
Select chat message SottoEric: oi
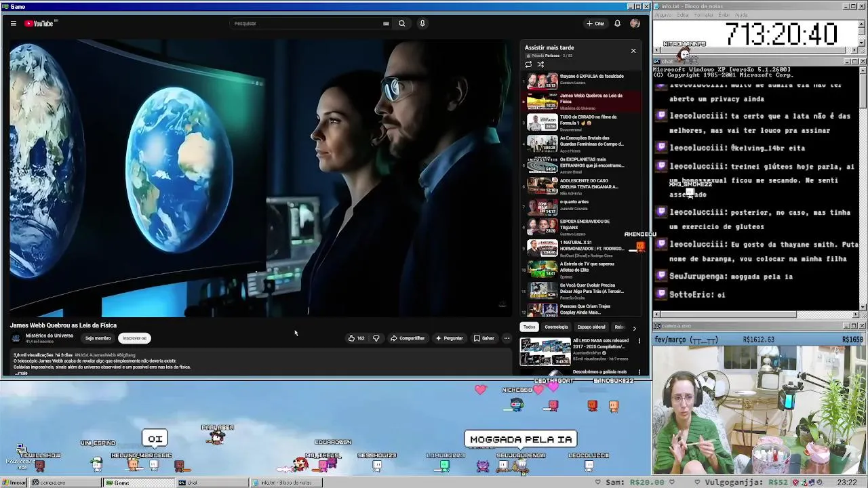click(x=697, y=295)
